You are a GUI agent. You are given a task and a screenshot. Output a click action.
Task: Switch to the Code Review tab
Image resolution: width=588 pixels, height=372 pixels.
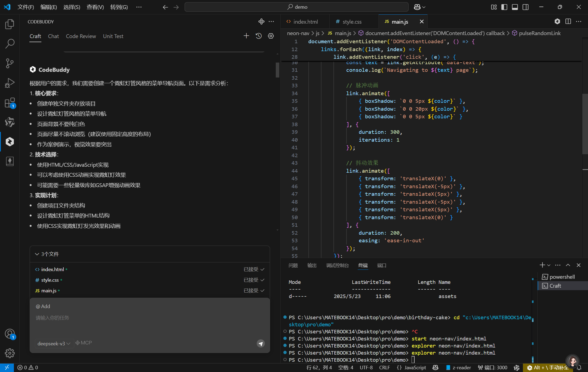coord(81,36)
